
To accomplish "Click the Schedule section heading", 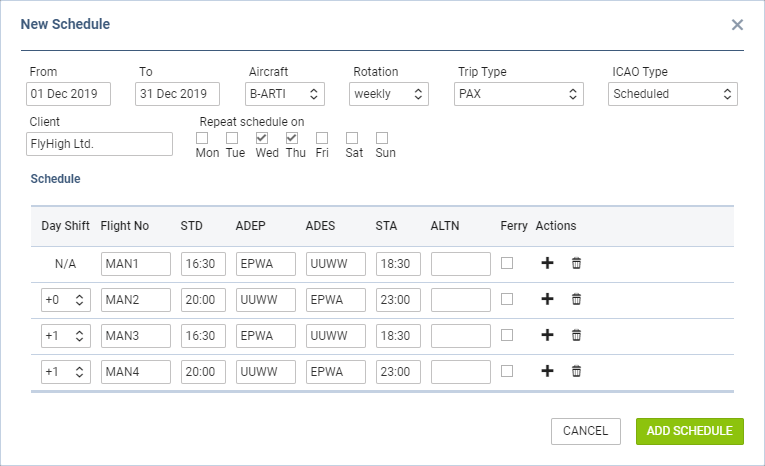I will [56, 179].
